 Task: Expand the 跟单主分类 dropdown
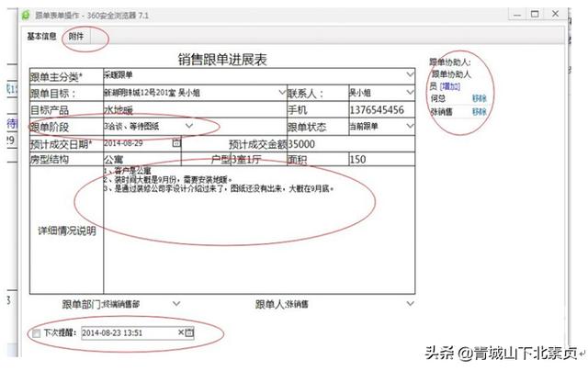(411, 74)
